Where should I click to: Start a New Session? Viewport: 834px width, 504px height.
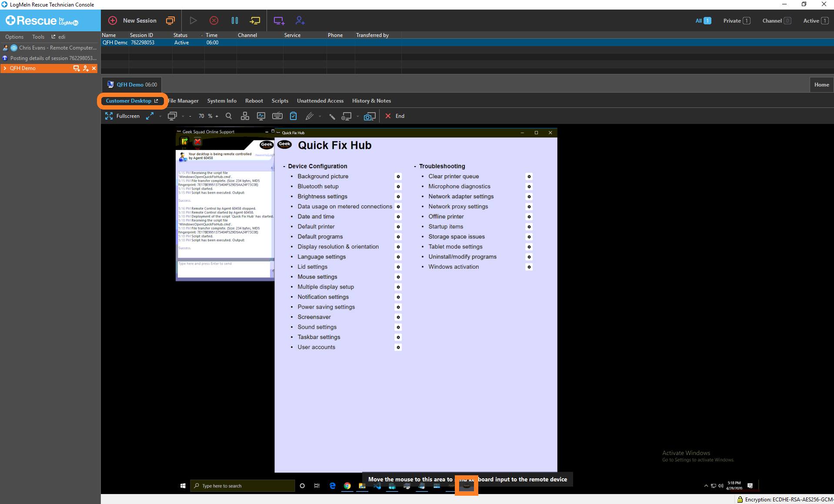click(133, 20)
